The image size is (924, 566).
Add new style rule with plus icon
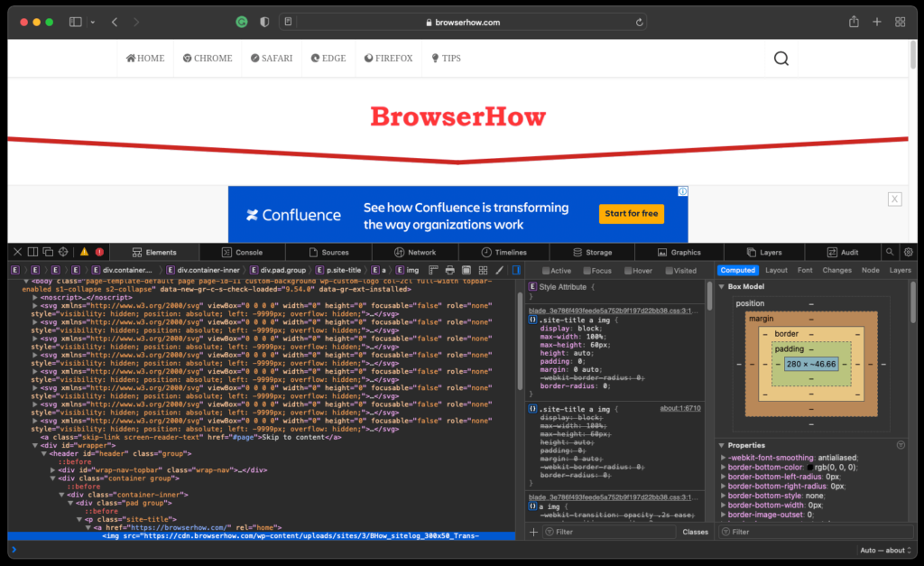(533, 533)
